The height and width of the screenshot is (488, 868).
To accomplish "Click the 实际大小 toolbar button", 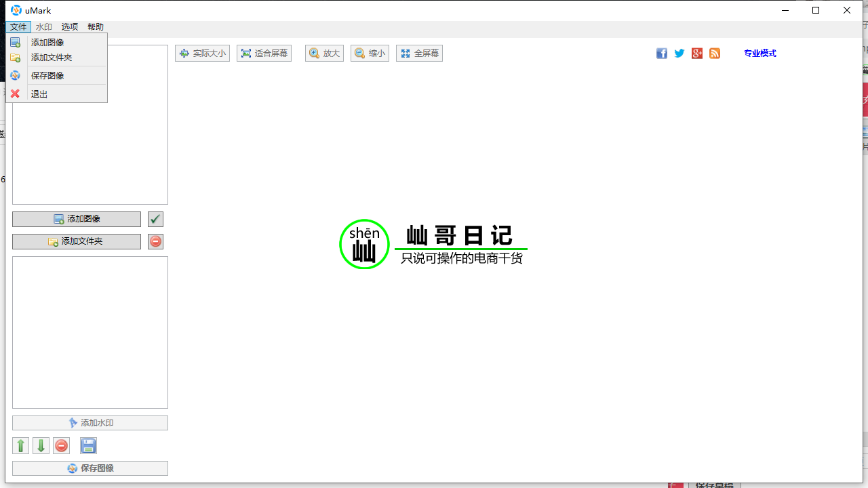I will pyautogui.click(x=202, y=54).
